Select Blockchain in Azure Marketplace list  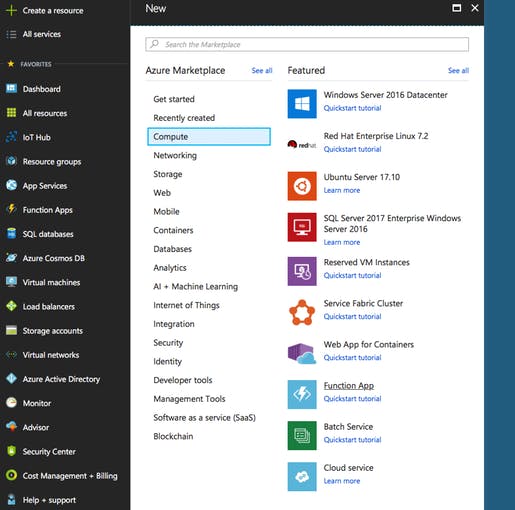click(x=173, y=436)
